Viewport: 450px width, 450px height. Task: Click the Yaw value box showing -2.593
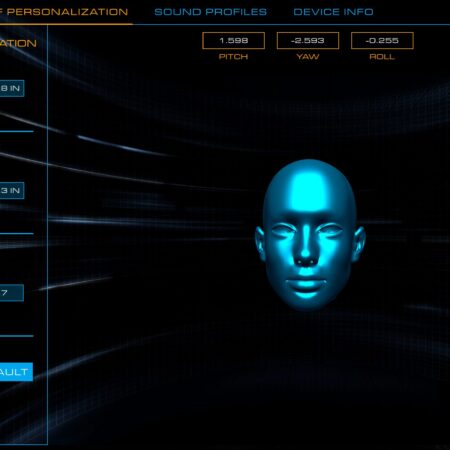pyautogui.click(x=308, y=41)
